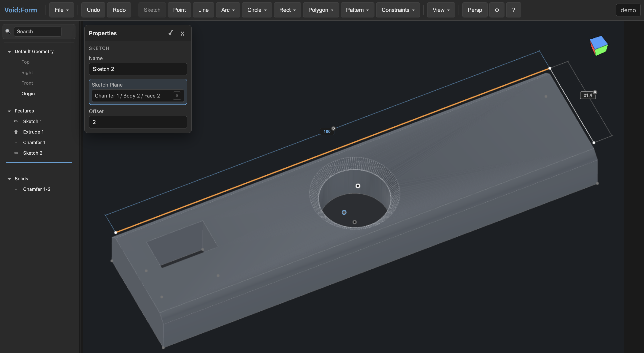Close Properties panel with X icon
Viewport: 644px width, 353px height.
tap(182, 33)
